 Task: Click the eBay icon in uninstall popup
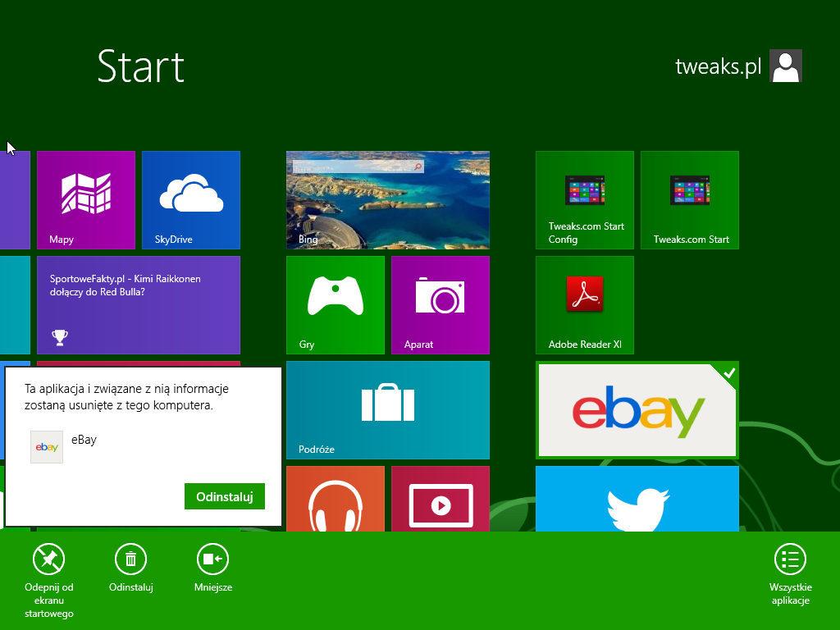coord(47,447)
